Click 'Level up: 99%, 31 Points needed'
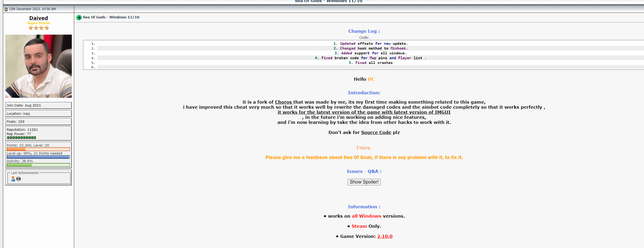The height and width of the screenshot is (248, 644). [x=35, y=153]
